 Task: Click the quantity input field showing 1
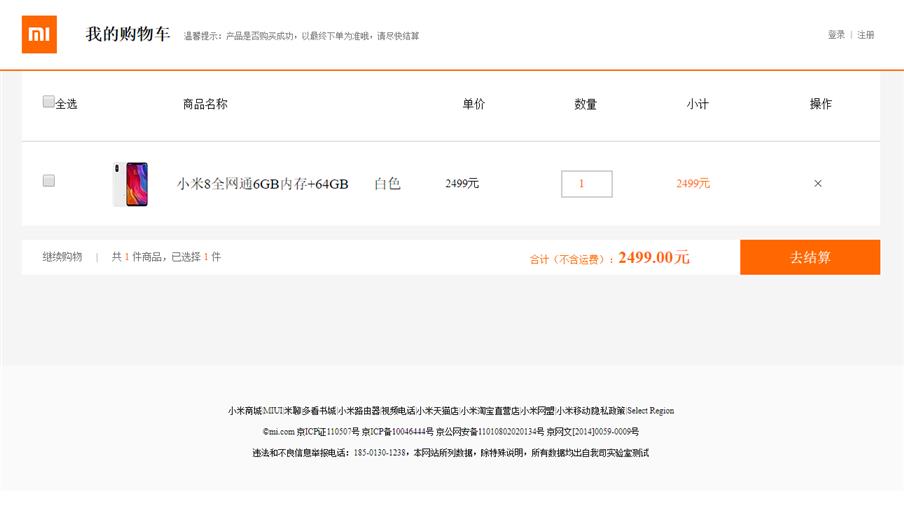coord(587,184)
